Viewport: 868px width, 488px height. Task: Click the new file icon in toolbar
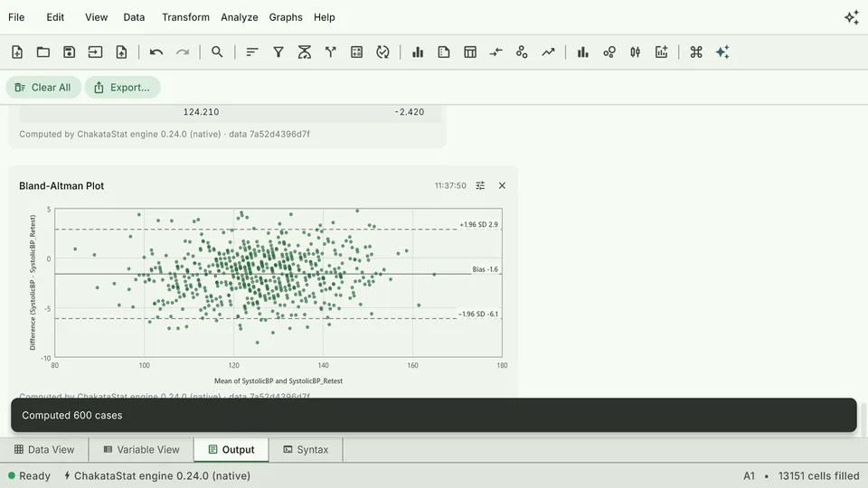17,52
